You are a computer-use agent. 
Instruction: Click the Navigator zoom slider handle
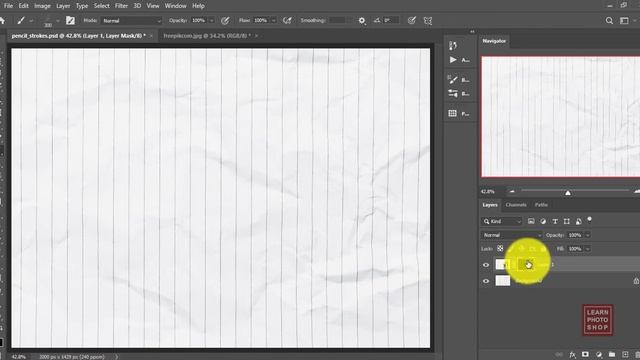coord(567,193)
